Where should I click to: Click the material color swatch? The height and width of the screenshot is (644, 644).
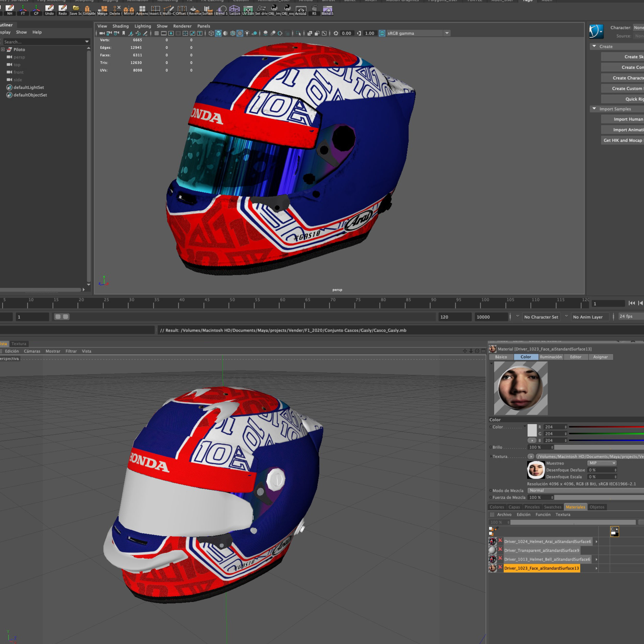[532, 430]
